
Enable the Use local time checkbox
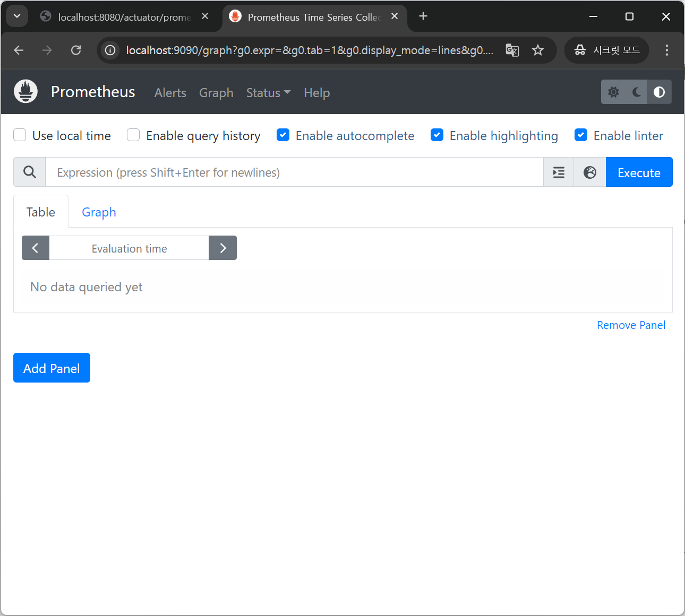[x=19, y=135]
